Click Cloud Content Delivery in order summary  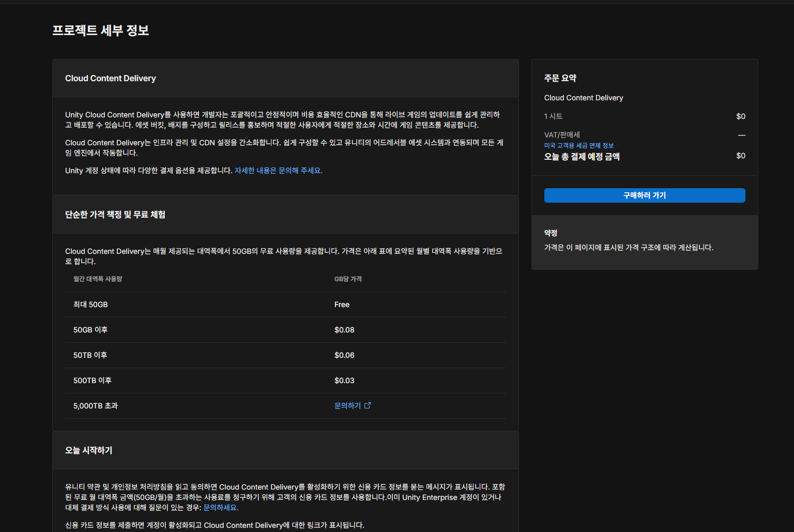(584, 98)
